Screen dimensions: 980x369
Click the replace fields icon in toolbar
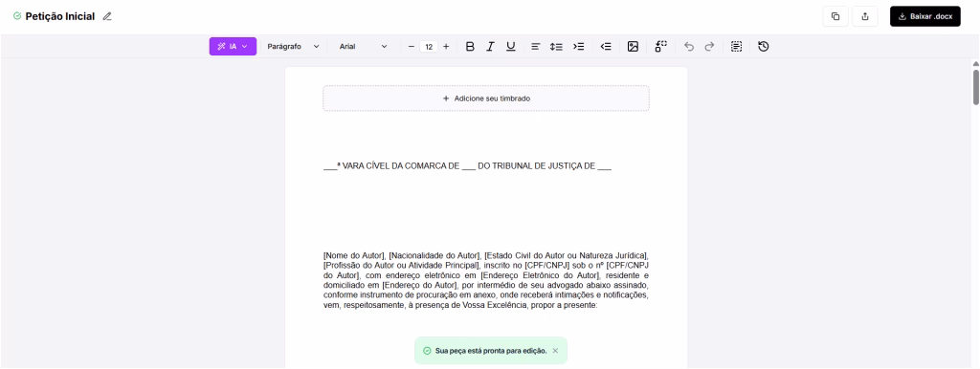coord(660,46)
